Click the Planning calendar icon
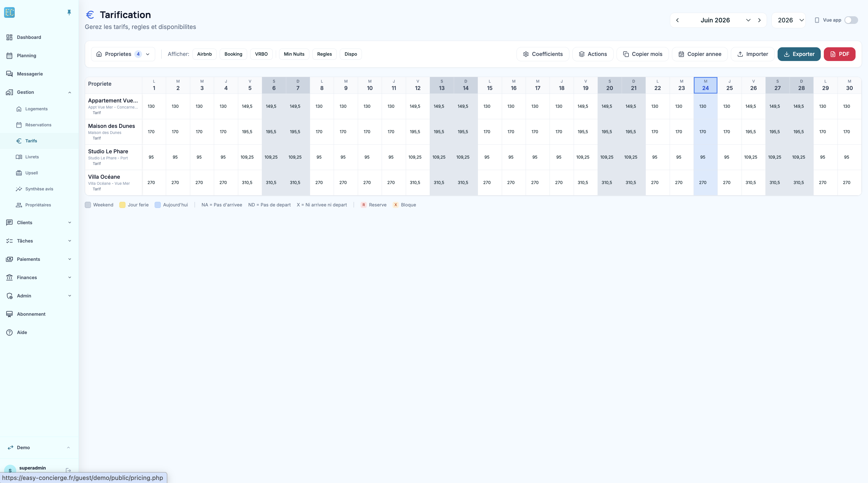This screenshot has height=483, width=868. (x=9, y=56)
